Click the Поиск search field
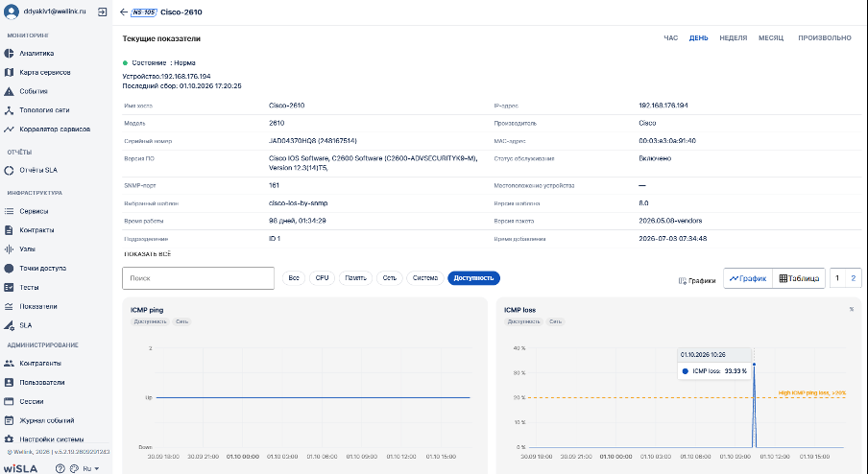868x474 pixels. tap(198, 278)
